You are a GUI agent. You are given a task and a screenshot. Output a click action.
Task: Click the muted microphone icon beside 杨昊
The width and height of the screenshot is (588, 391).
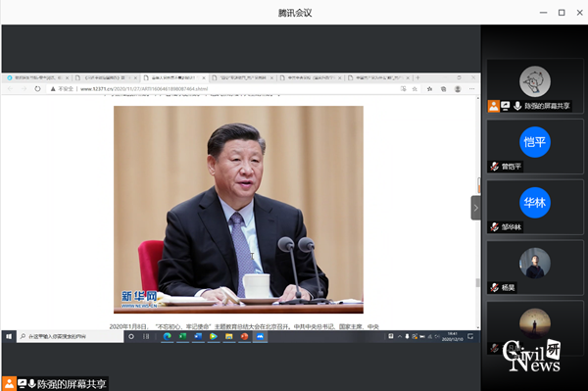495,287
